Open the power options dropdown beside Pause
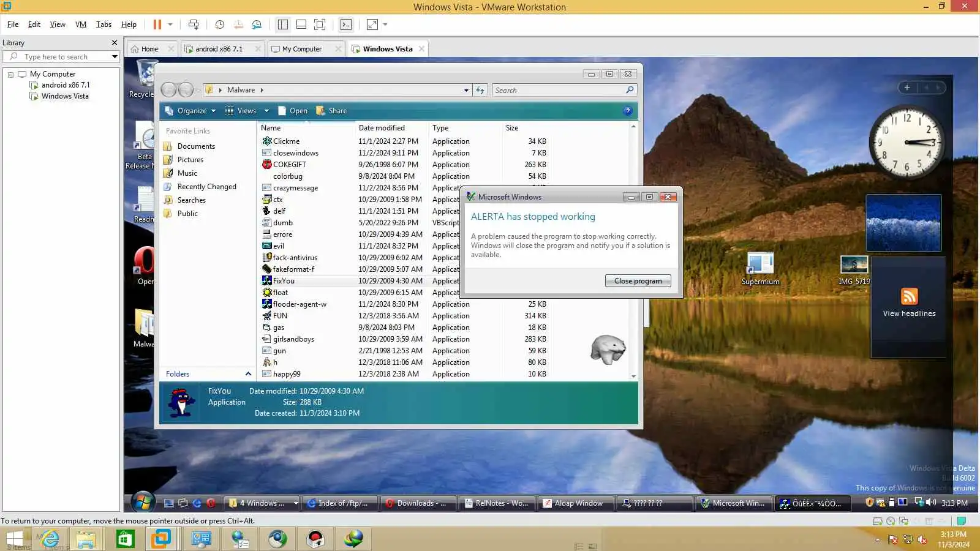Image resolution: width=980 pixels, height=551 pixels. click(170, 24)
